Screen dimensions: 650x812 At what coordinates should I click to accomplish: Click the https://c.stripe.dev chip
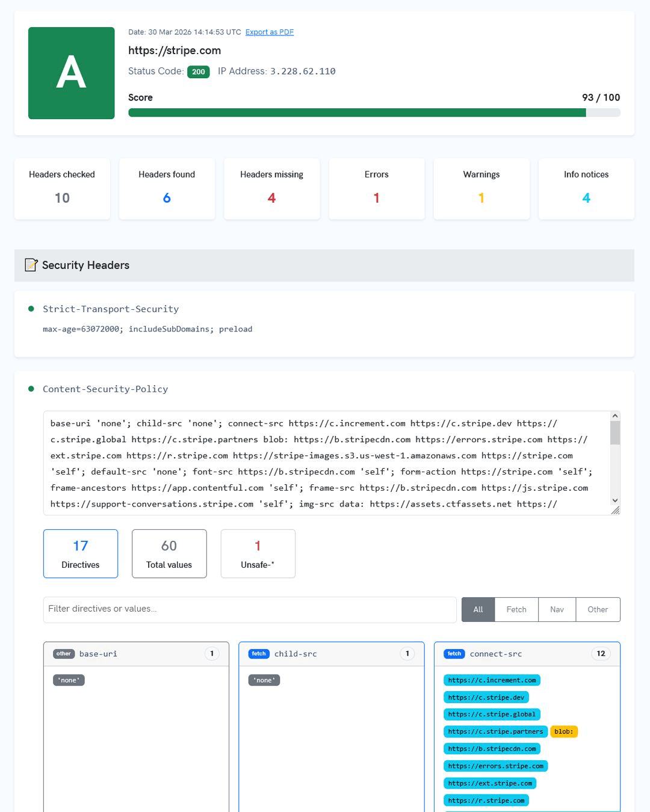(x=486, y=698)
